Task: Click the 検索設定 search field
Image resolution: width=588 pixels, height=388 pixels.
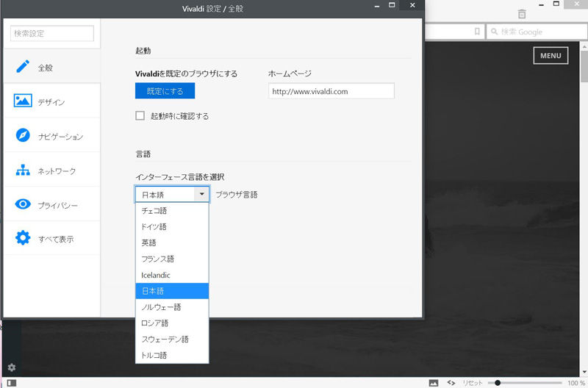Action: tap(51, 33)
